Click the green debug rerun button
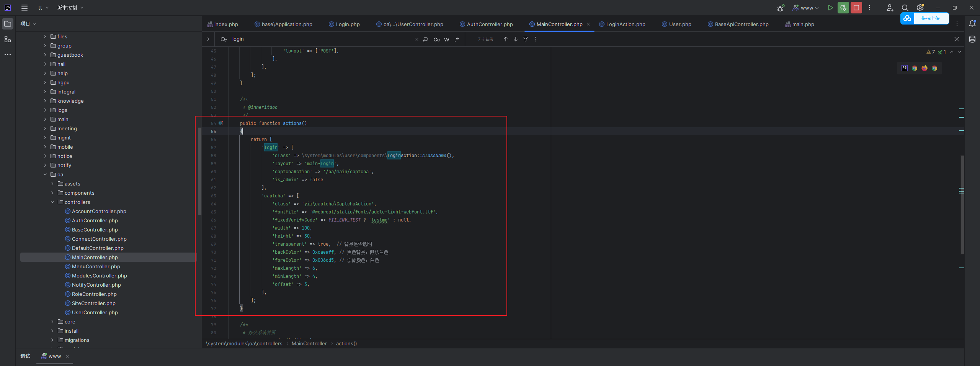This screenshot has width=980, height=366. click(843, 8)
